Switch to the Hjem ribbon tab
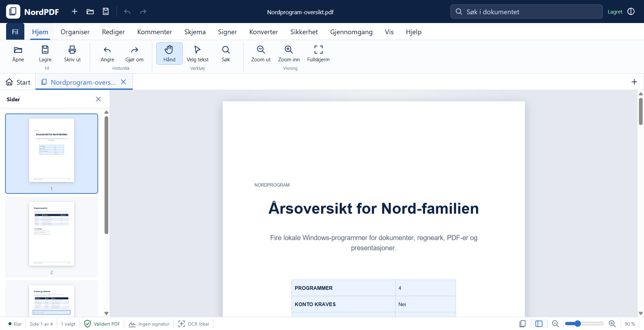This screenshot has width=644, height=330. 40,32
